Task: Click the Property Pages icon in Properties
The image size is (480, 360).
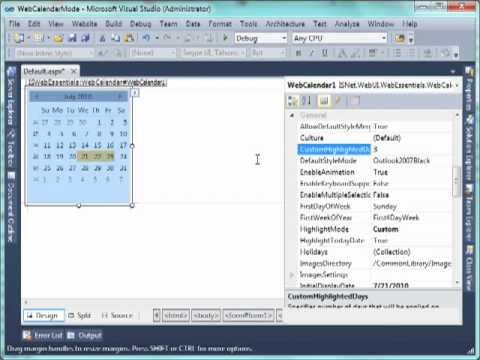Action: coord(355,100)
